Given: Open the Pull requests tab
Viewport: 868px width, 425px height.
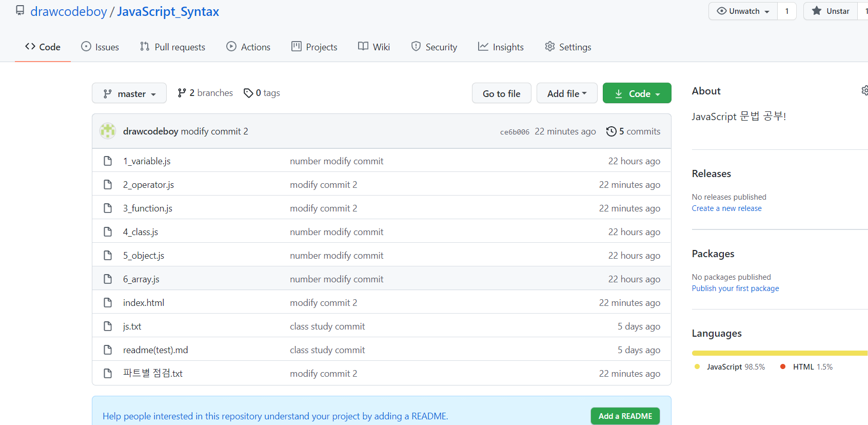Looking at the screenshot, I should [172, 47].
